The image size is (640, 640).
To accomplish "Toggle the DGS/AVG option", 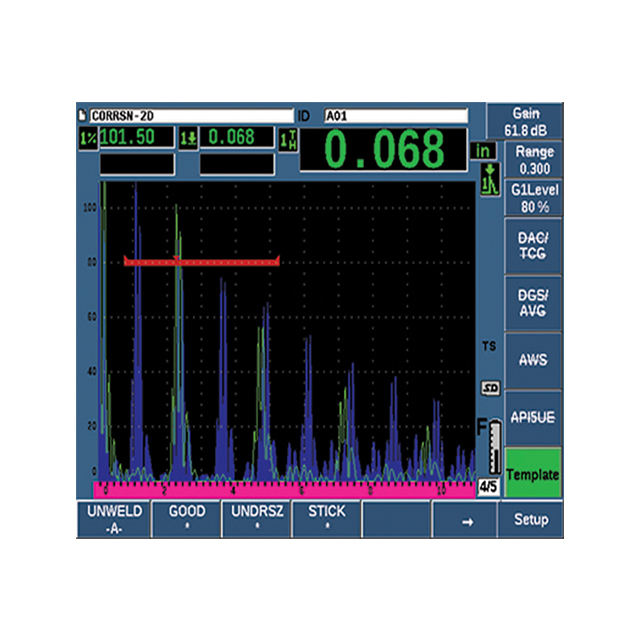I will pos(533,303).
